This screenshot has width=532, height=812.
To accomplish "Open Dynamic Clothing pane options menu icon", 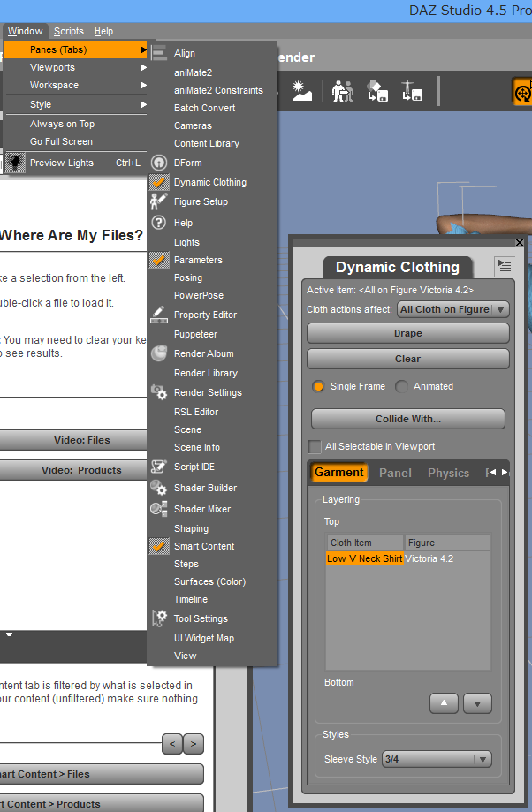I will point(505,266).
